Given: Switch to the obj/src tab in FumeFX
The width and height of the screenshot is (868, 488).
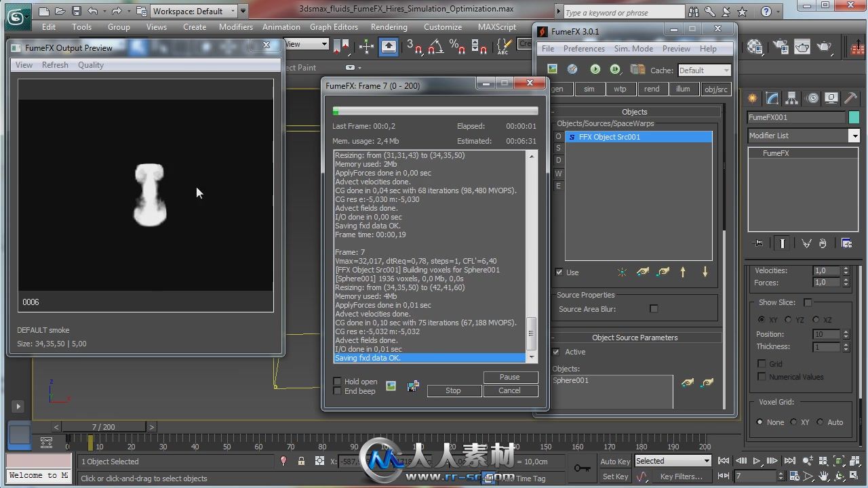Looking at the screenshot, I should pyautogui.click(x=715, y=89).
